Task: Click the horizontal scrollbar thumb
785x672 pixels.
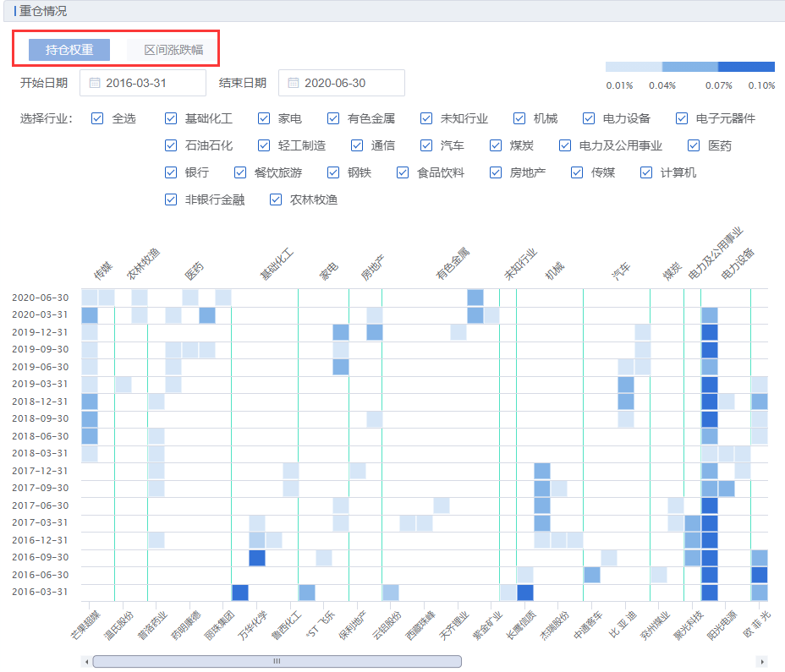Action: (277, 661)
